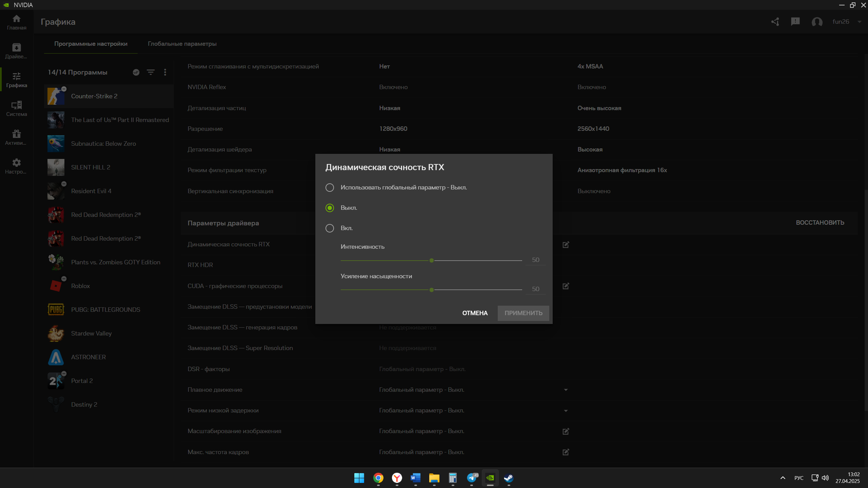
Task: Click the ВОССТАНОВИТЬ button
Action: click(x=820, y=223)
